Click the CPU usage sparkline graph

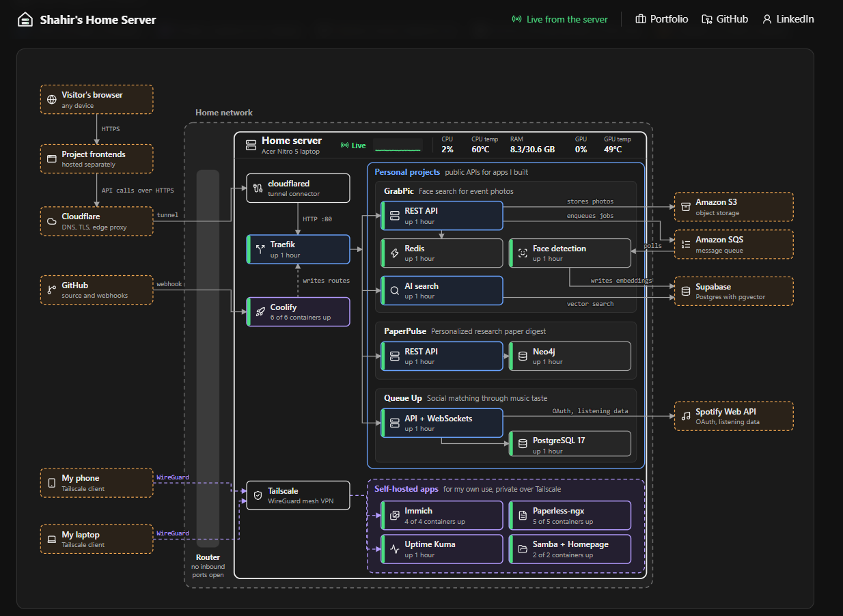pos(398,145)
